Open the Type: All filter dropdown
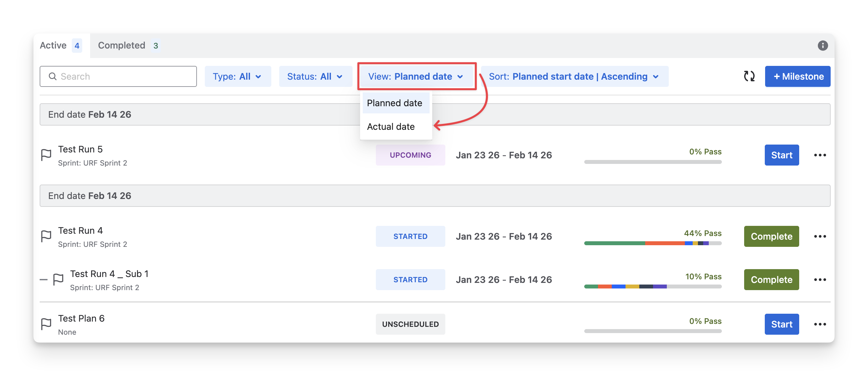This screenshot has height=376, width=868. pyautogui.click(x=238, y=77)
